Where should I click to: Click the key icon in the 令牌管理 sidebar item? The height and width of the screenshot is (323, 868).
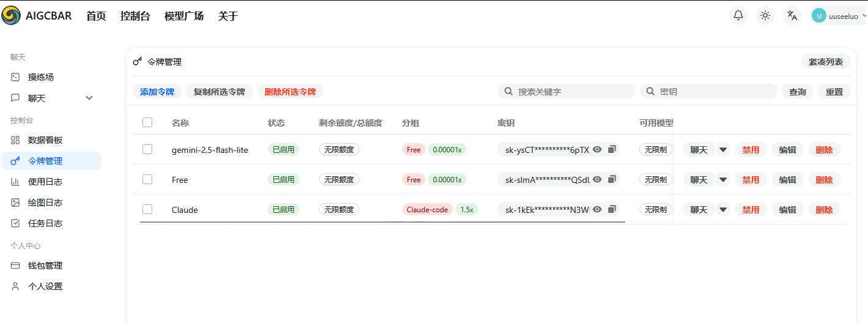click(15, 161)
